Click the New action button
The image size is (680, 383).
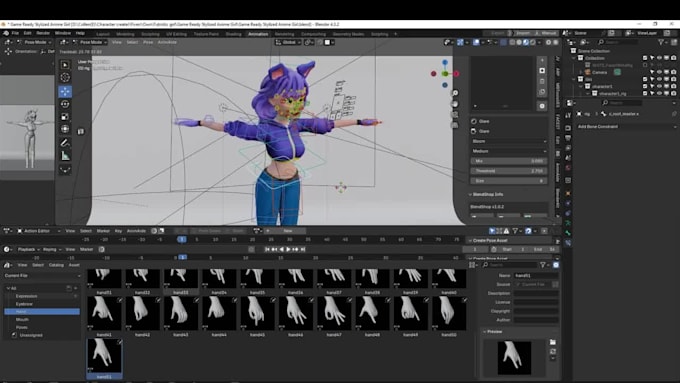click(288, 231)
